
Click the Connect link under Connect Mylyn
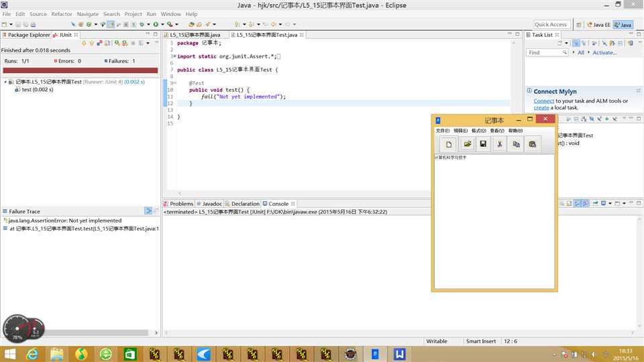click(544, 101)
